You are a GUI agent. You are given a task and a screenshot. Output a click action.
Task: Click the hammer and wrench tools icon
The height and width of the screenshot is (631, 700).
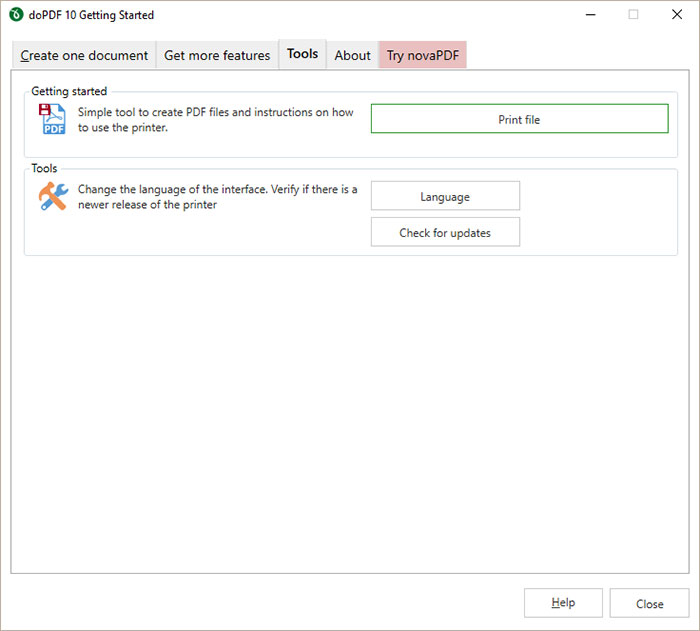pyautogui.click(x=53, y=196)
